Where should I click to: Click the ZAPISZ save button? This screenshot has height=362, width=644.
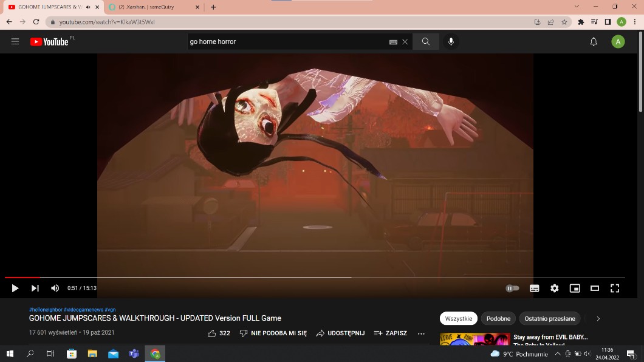pos(390,333)
